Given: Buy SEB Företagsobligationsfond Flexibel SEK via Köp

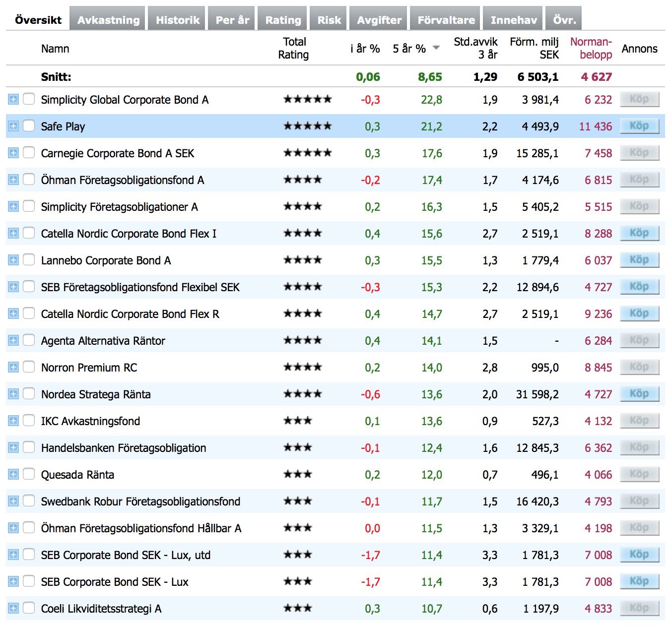Looking at the screenshot, I should [x=639, y=287].
